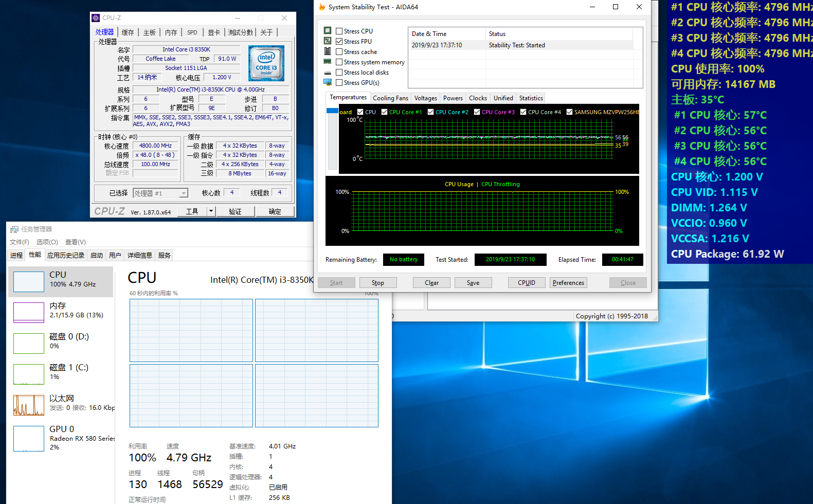Click the Preferences button
The image size is (813, 504).
coord(568,283)
